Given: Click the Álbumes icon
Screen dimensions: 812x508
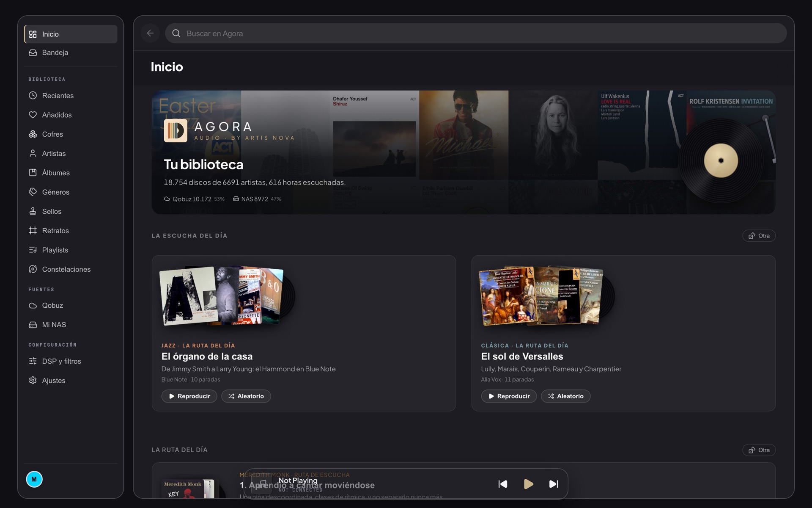Looking at the screenshot, I should 33,173.
